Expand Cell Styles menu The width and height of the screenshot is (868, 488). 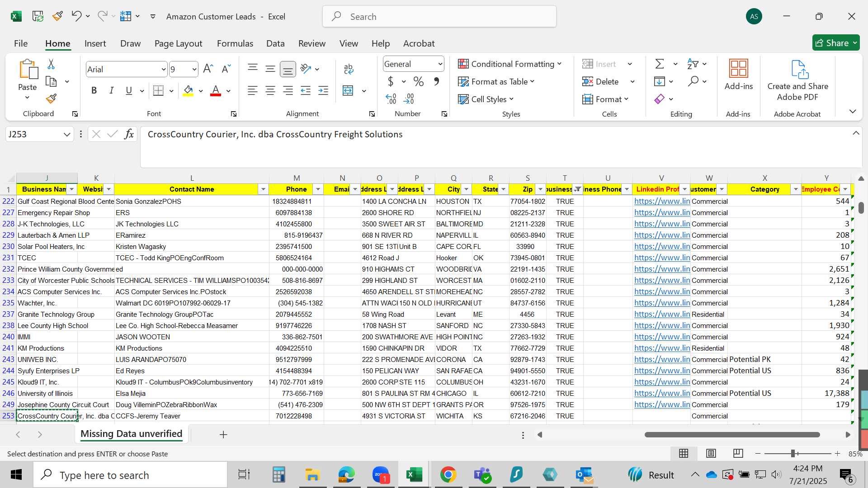[x=486, y=99]
